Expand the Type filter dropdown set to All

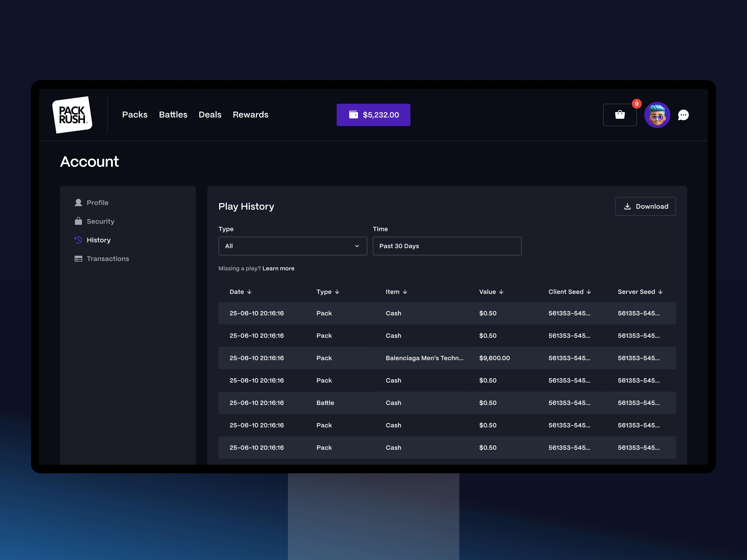(x=292, y=246)
